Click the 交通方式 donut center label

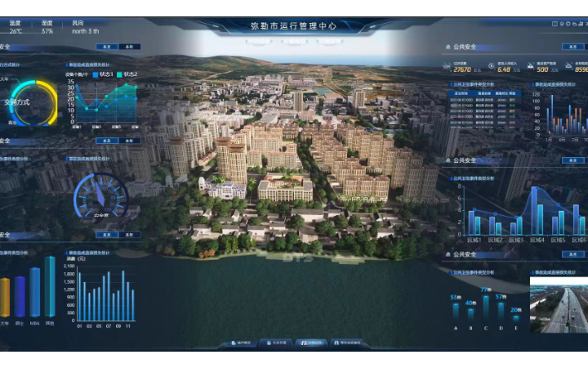click(16, 102)
